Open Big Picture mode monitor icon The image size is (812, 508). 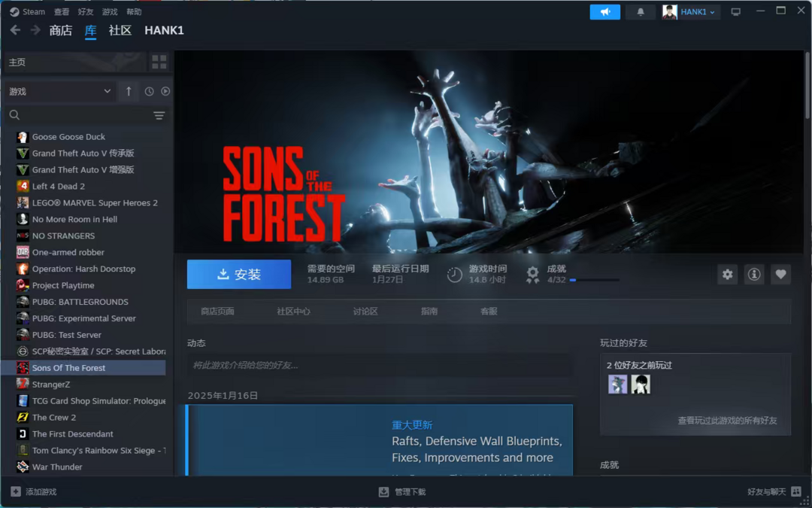click(x=736, y=12)
